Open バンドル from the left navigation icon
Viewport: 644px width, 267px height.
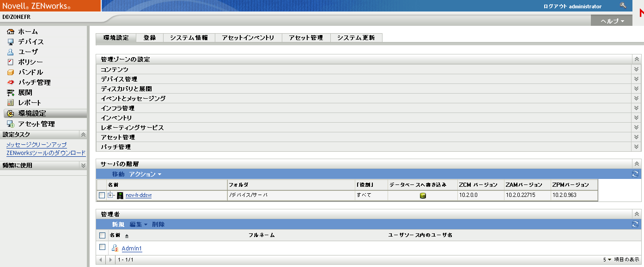tap(10, 72)
